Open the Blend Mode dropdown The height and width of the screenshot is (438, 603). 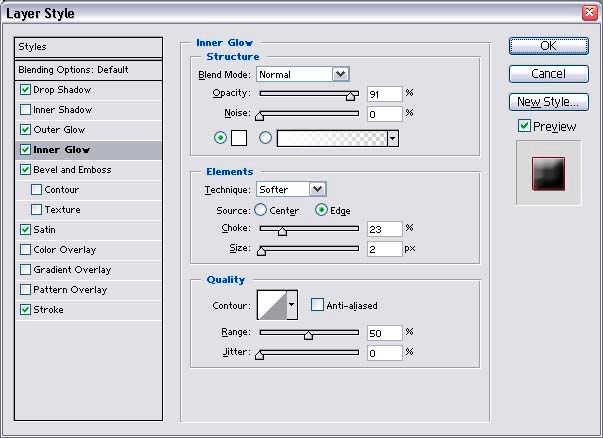pos(340,74)
